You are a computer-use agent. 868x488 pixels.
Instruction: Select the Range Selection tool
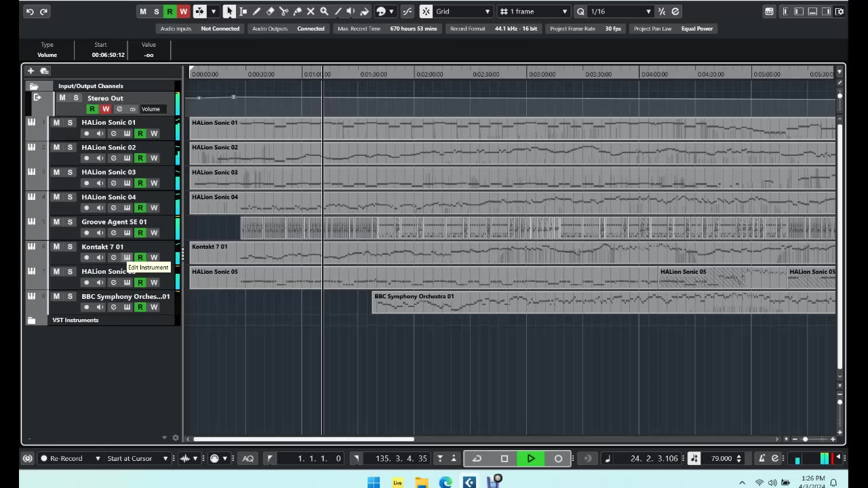tap(243, 12)
